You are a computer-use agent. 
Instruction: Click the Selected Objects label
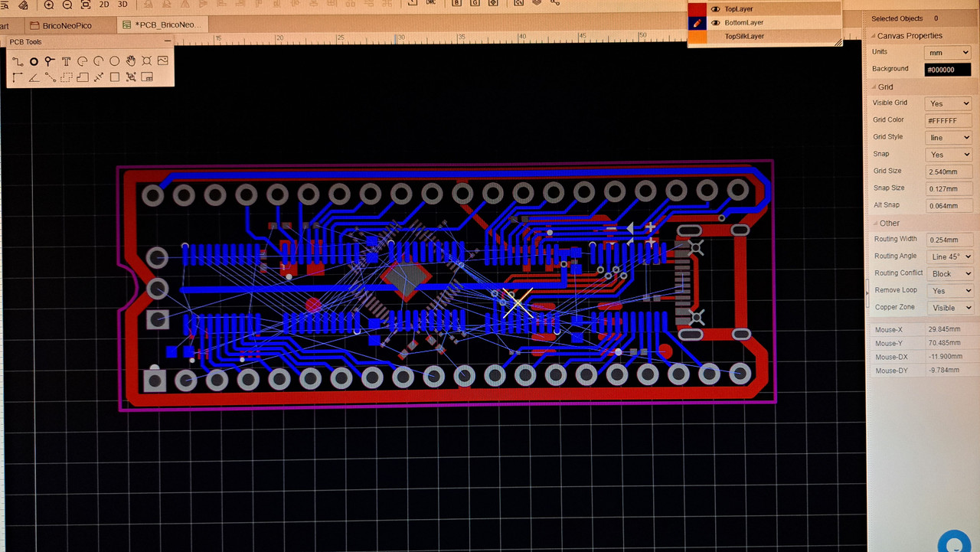pos(897,18)
